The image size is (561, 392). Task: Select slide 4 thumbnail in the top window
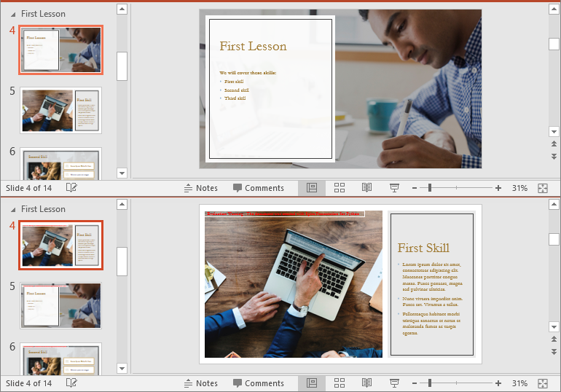pos(60,50)
